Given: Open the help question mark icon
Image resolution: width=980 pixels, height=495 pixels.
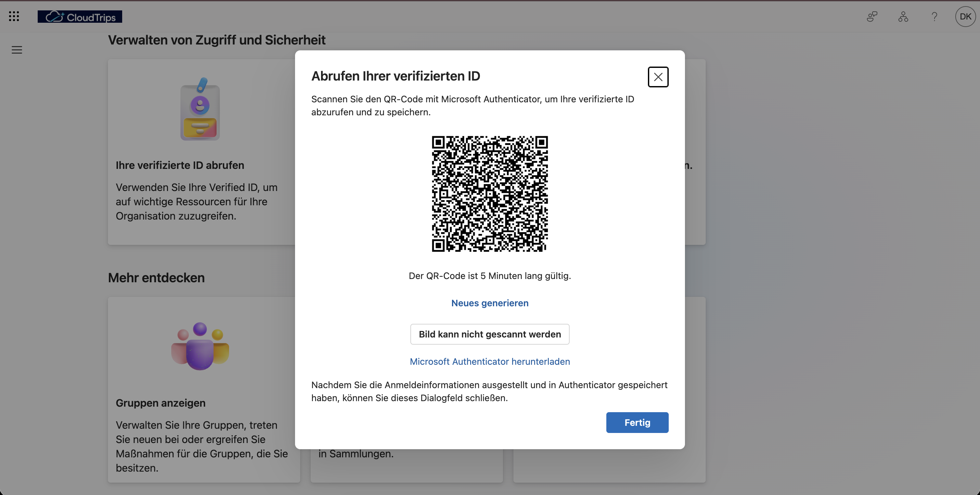Looking at the screenshot, I should [935, 17].
